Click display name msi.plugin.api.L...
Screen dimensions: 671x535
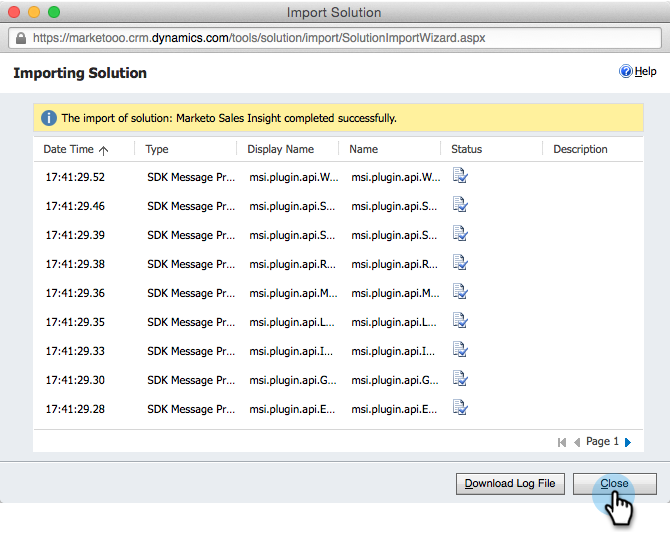click(292, 322)
